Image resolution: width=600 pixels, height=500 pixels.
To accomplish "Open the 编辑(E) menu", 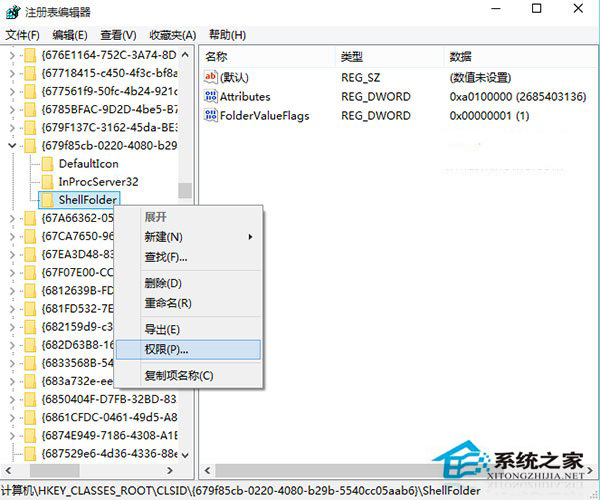I will pyautogui.click(x=70, y=35).
